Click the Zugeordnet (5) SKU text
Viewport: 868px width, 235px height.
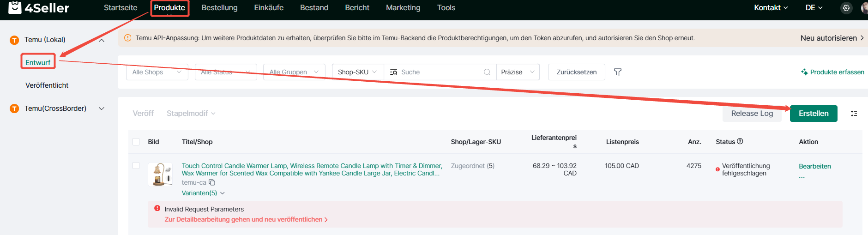472,166
